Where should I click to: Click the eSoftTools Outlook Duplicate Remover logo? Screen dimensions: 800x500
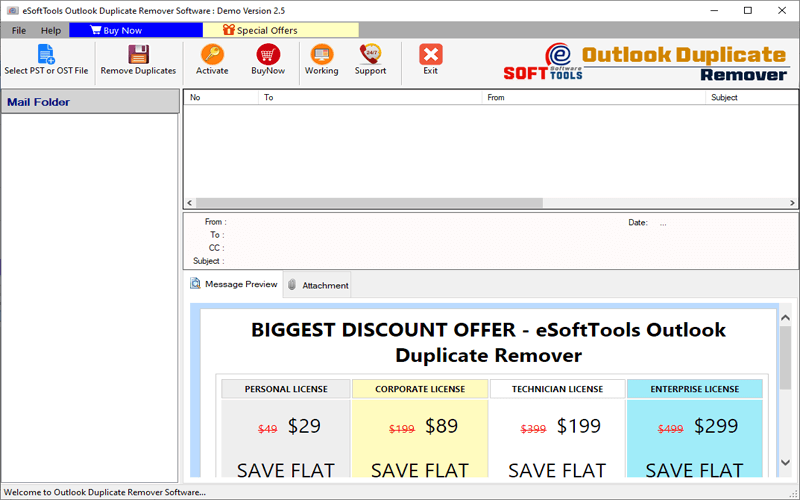click(x=645, y=62)
